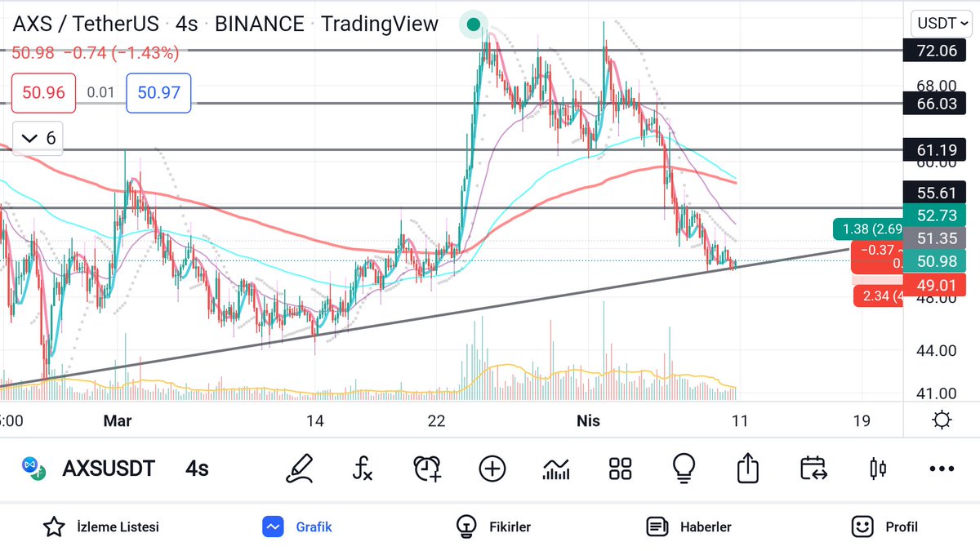Screen dimensions: 980x551
Task: Open the three dots more menu
Action: (x=942, y=469)
